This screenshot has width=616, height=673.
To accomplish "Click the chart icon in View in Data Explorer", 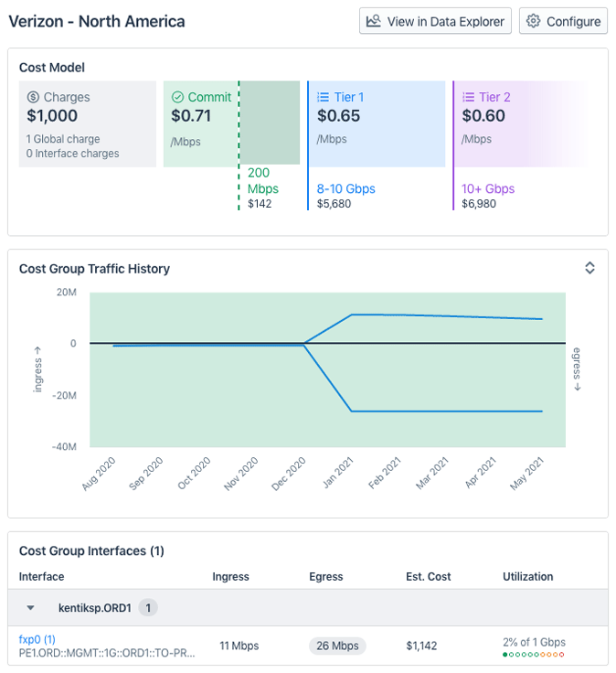I will tap(373, 21).
